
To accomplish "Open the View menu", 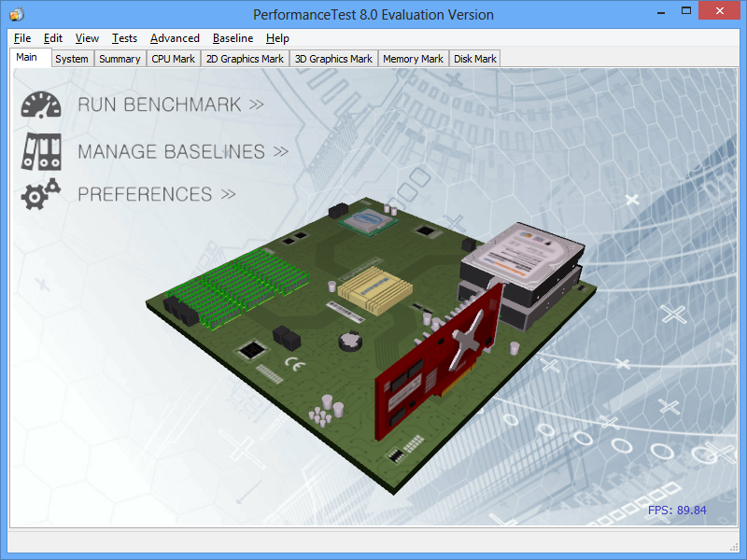I will (x=87, y=38).
